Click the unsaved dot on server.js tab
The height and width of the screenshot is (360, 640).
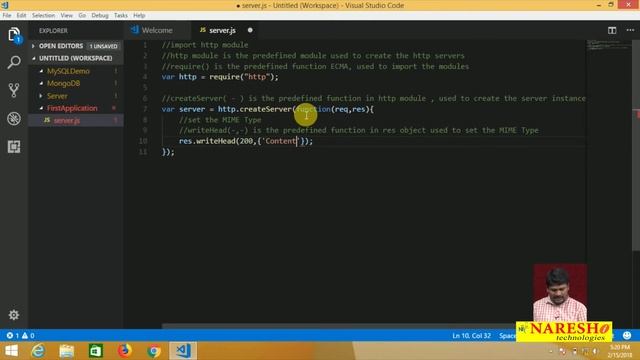[x=250, y=30]
